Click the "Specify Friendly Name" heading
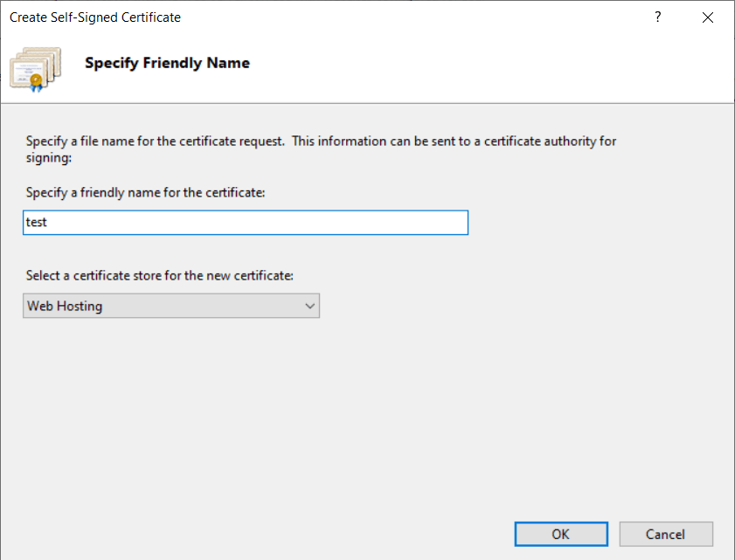The image size is (735, 560). (x=167, y=63)
